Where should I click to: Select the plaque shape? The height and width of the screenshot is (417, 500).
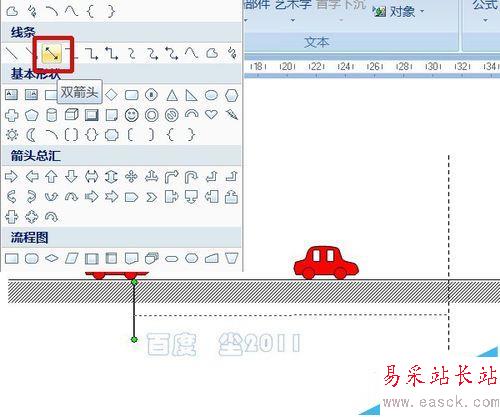[112, 135]
